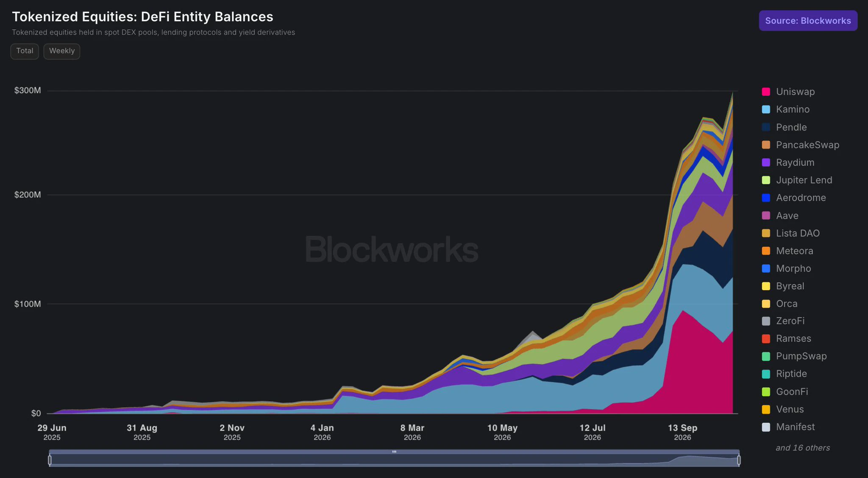Click the range slider's top center grip
Image resolution: width=868 pixels, height=478 pixels.
click(394, 452)
